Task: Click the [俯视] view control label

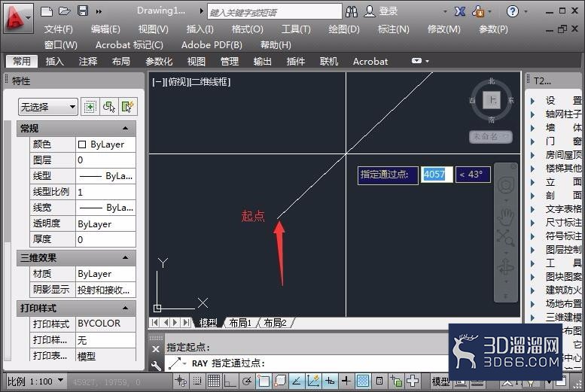Action: coord(177,82)
